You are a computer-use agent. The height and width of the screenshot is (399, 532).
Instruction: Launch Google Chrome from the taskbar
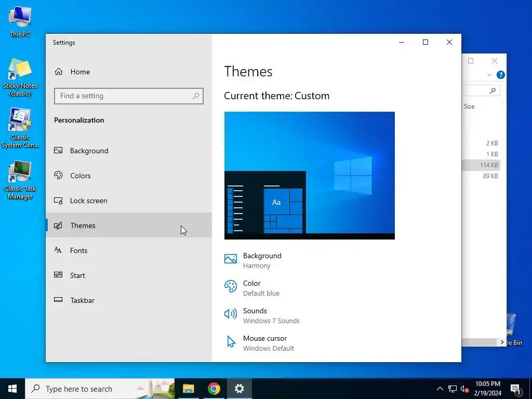pos(214,389)
